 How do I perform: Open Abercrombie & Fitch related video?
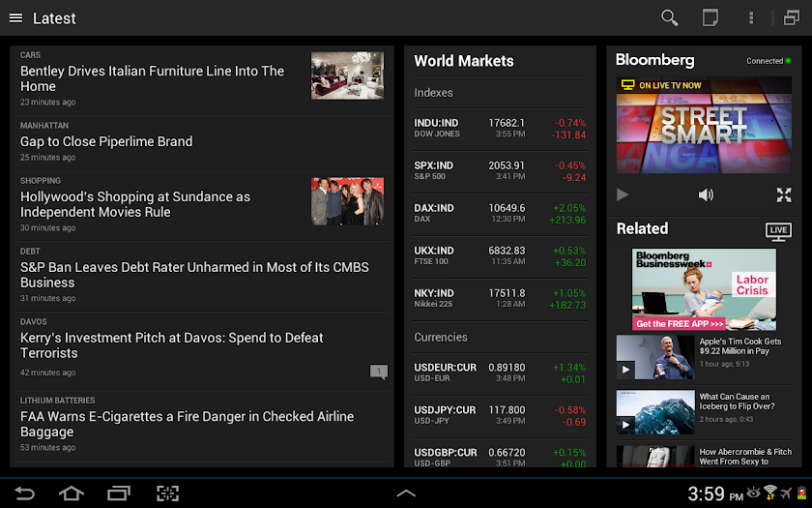tap(704, 457)
